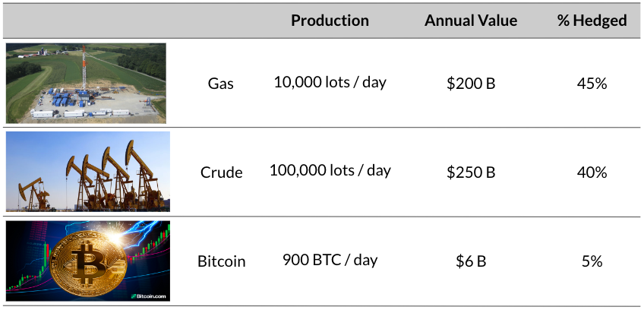The image size is (644, 310).
Task: Select the Annual Value column header
Action: coord(471,21)
